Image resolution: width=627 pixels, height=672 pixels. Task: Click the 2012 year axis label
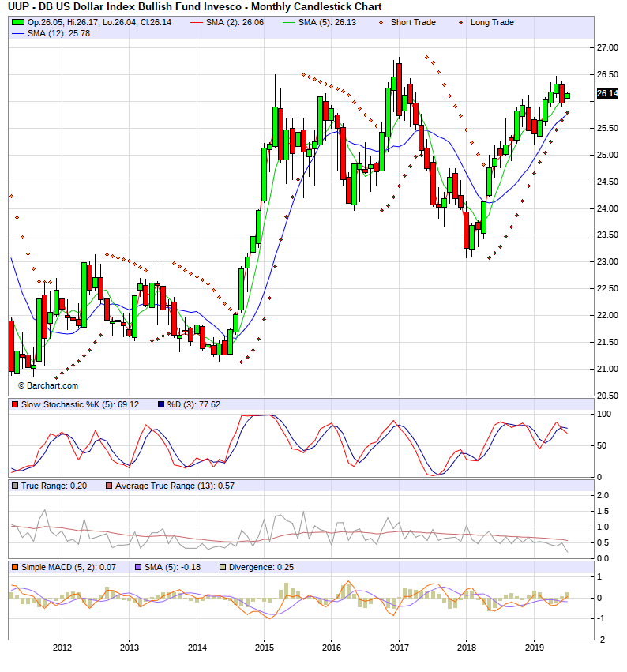(x=62, y=648)
